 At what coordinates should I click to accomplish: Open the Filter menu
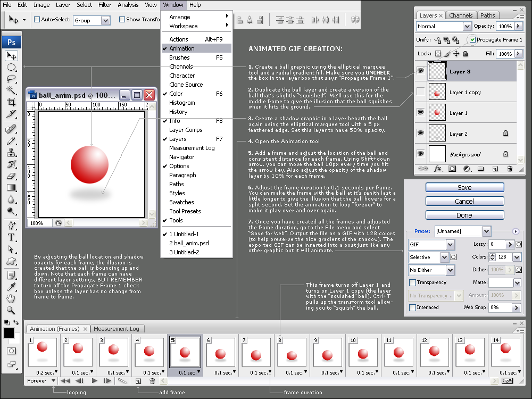pos(105,5)
